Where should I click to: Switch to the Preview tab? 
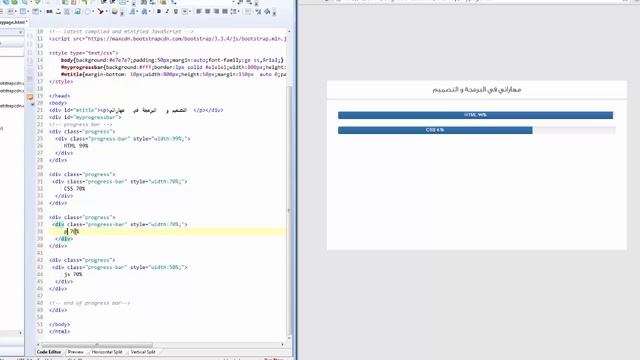(x=76, y=352)
